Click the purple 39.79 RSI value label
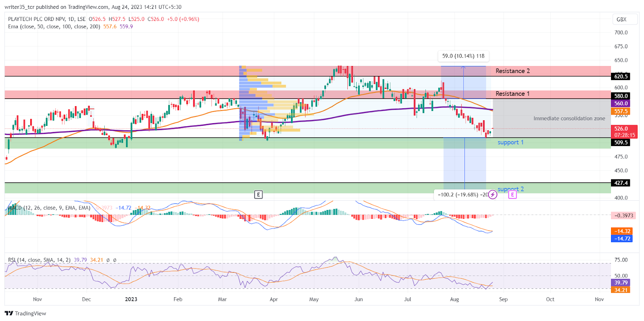Viewport: 644px width, 321px height. (621, 282)
